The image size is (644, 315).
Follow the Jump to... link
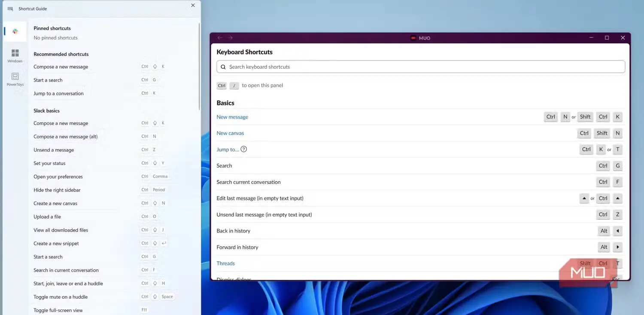pos(228,150)
